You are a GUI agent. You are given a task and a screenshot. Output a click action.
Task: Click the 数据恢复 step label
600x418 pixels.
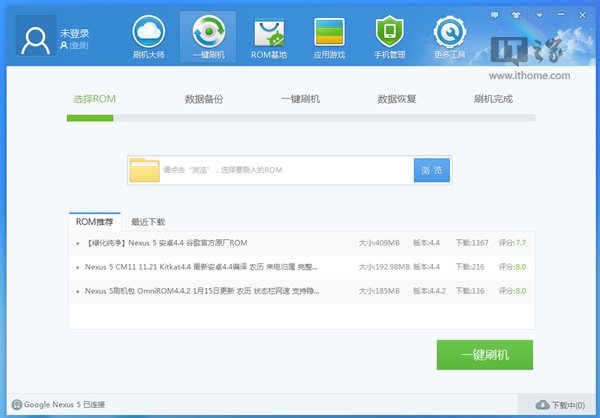(x=397, y=99)
